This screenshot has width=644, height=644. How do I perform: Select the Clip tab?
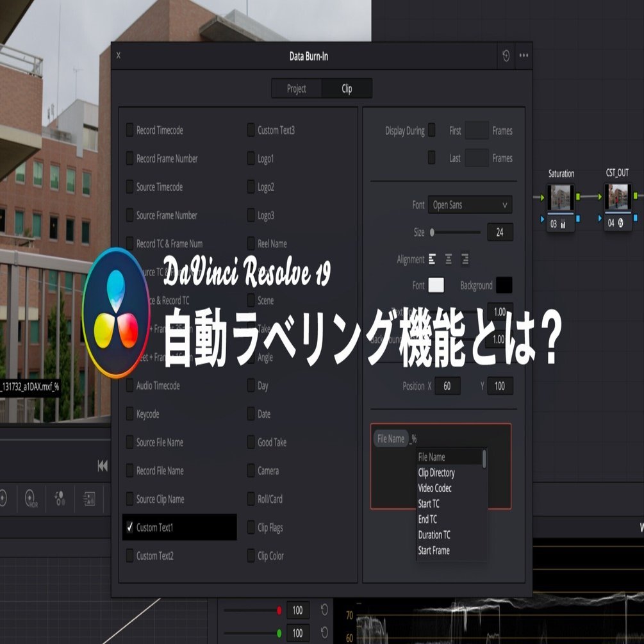(347, 89)
